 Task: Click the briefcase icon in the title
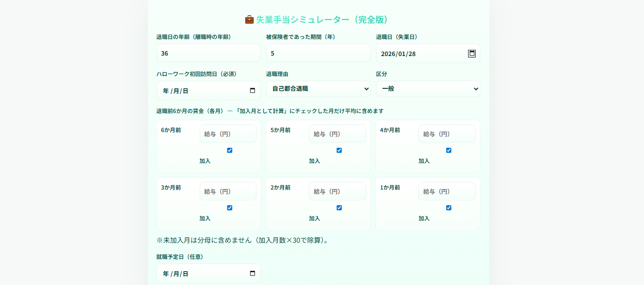pyautogui.click(x=248, y=19)
